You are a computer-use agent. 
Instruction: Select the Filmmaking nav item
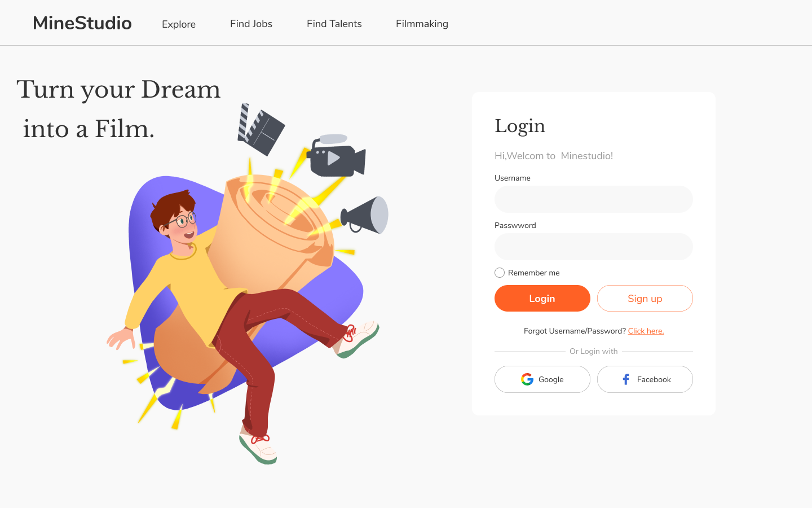coord(422,24)
